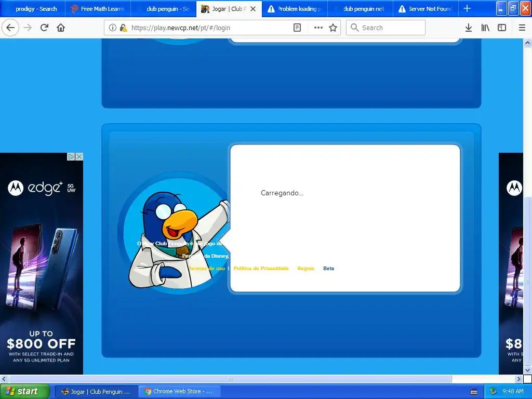
Task: Open the Motorola edge+ ad on left
Action: pyautogui.click(x=42, y=263)
